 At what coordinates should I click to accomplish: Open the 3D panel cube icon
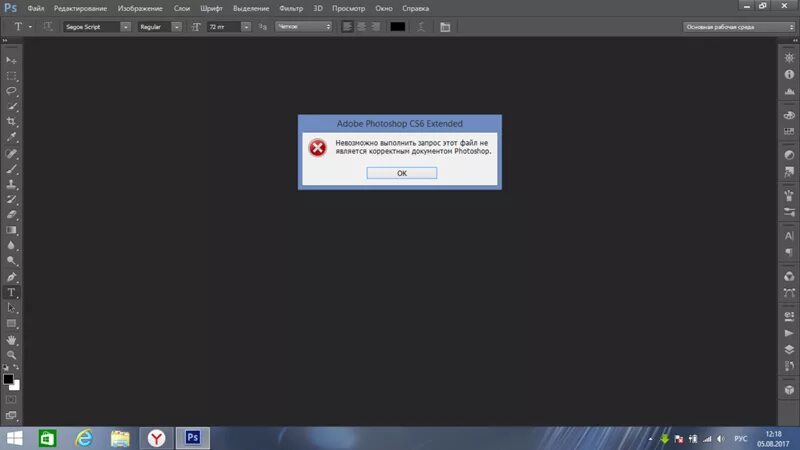pos(789,390)
